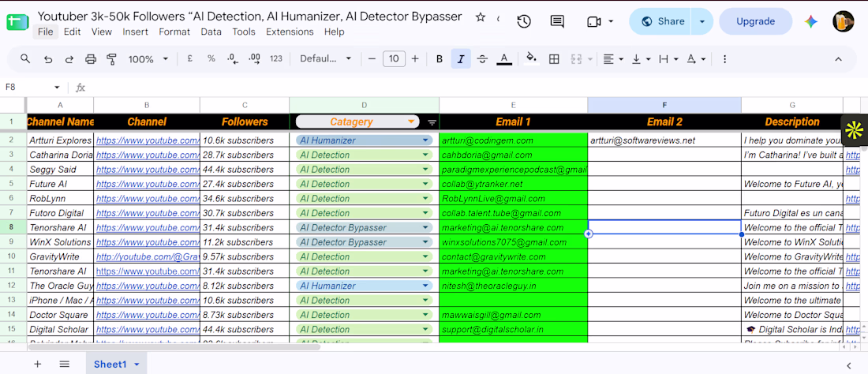
Task: Format as currency with pound icon
Action: [x=190, y=58]
